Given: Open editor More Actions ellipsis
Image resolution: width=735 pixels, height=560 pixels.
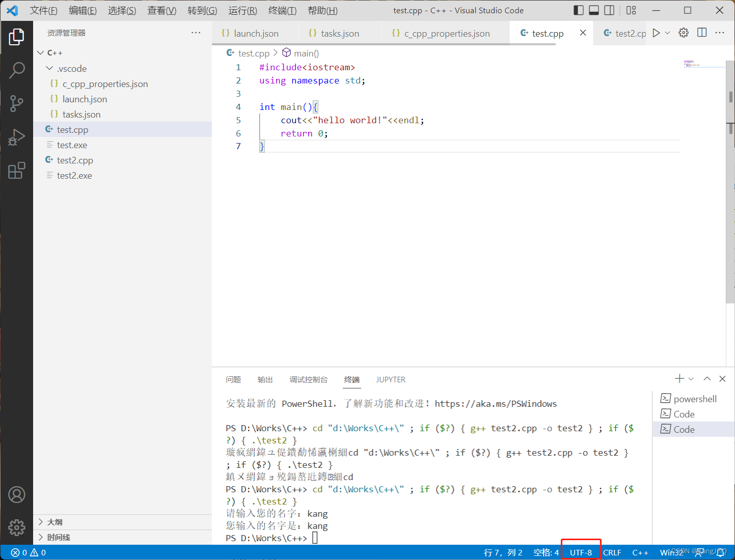Looking at the screenshot, I should (720, 33).
